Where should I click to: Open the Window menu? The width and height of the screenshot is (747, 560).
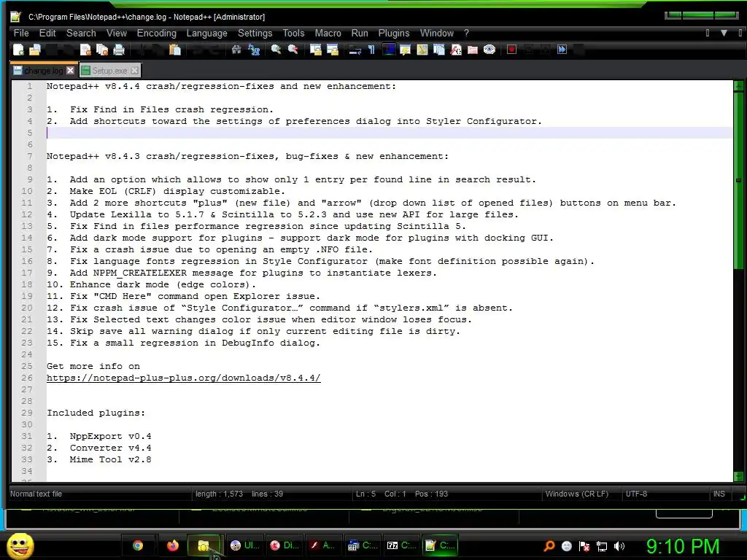tap(436, 33)
